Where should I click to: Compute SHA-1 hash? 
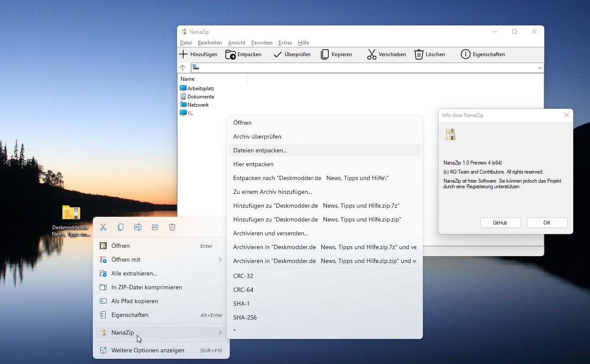324,304
